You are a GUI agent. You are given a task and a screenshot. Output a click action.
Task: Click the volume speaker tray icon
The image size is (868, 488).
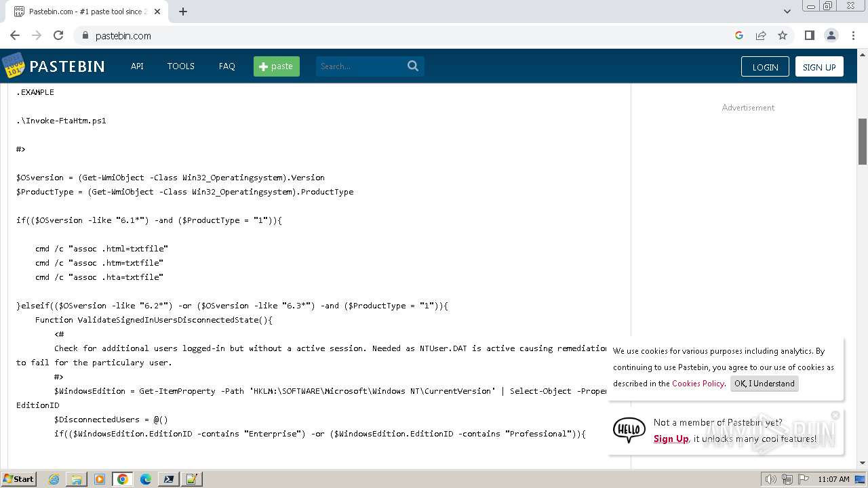pyautogui.click(x=770, y=479)
